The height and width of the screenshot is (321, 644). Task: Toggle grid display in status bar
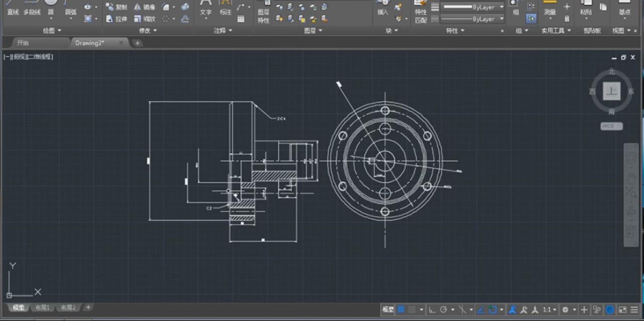401,310
